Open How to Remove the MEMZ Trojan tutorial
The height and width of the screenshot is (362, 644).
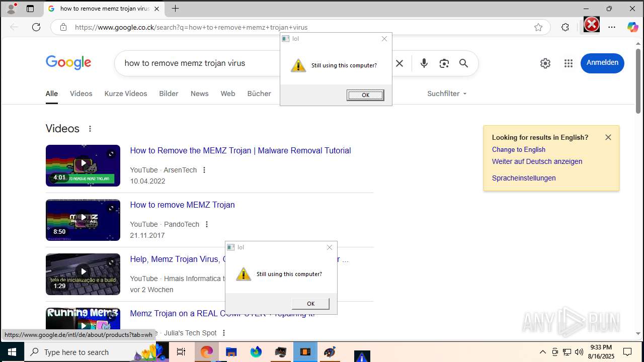240,150
